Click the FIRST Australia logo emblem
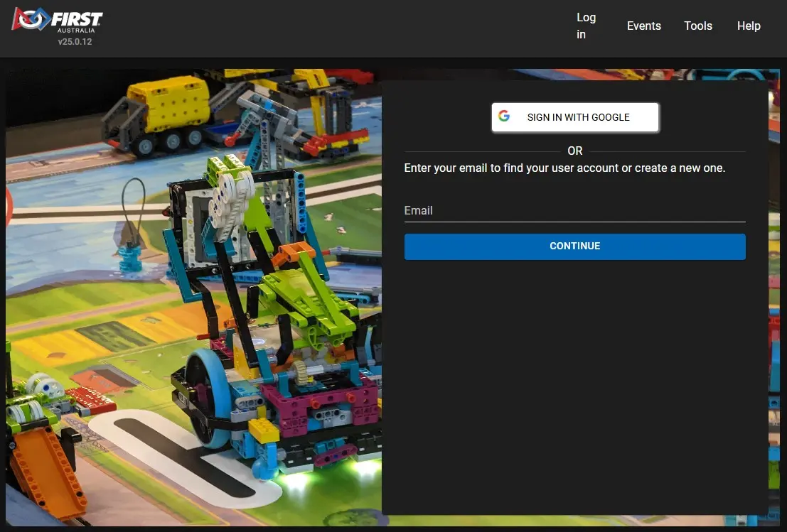787x532 pixels. coord(31,19)
